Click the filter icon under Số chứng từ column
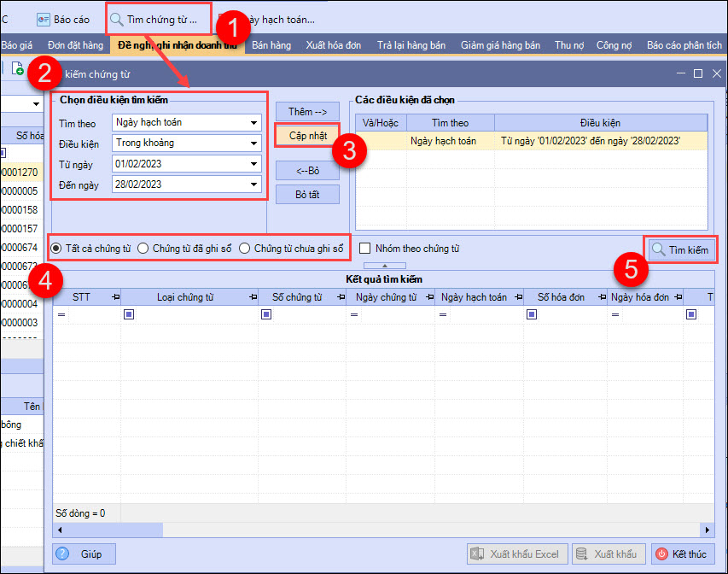The width and height of the screenshot is (728, 574). tap(266, 315)
